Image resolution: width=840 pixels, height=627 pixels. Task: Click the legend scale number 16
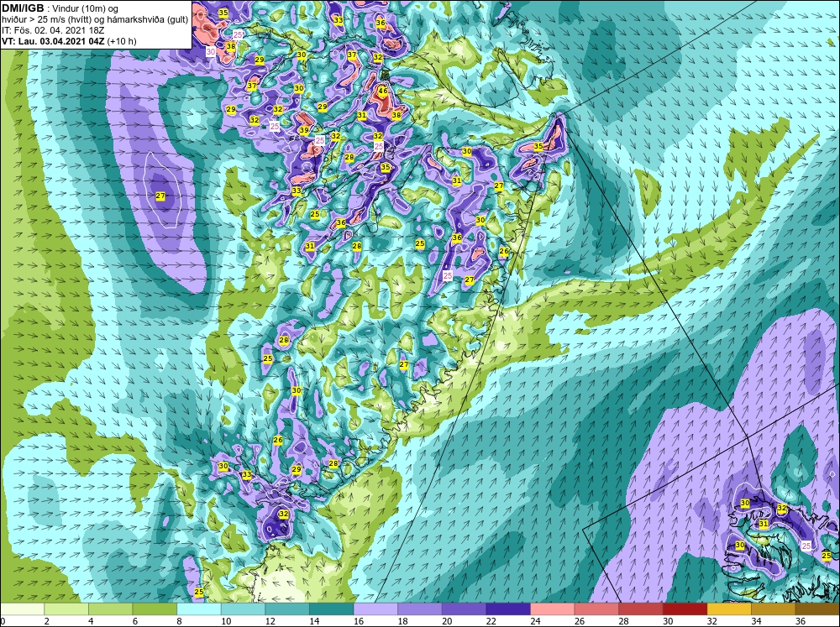tap(359, 621)
